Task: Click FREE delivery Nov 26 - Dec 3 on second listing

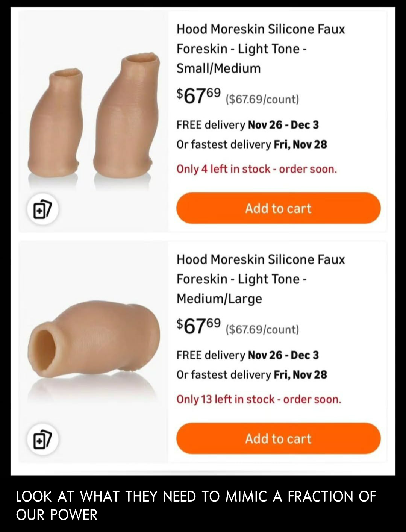Action: coord(247,355)
